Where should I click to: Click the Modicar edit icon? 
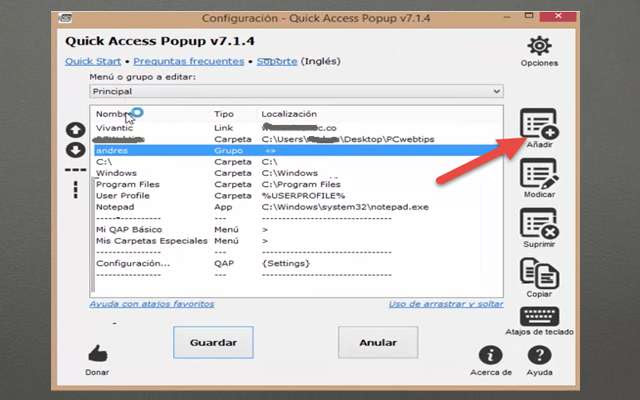pyautogui.click(x=539, y=173)
